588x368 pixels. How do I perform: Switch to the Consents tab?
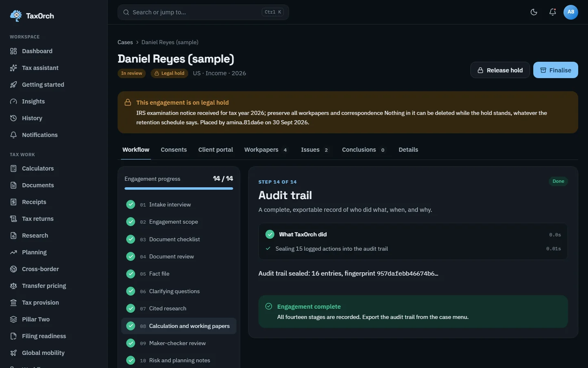(174, 150)
